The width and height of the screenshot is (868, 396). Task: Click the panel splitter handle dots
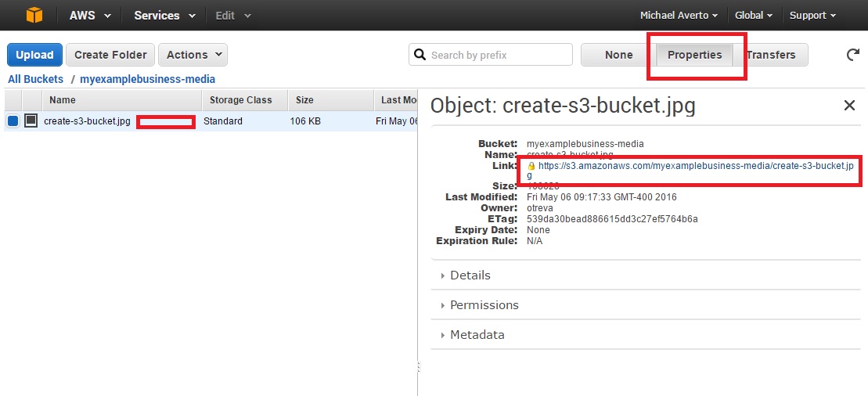(x=419, y=366)
